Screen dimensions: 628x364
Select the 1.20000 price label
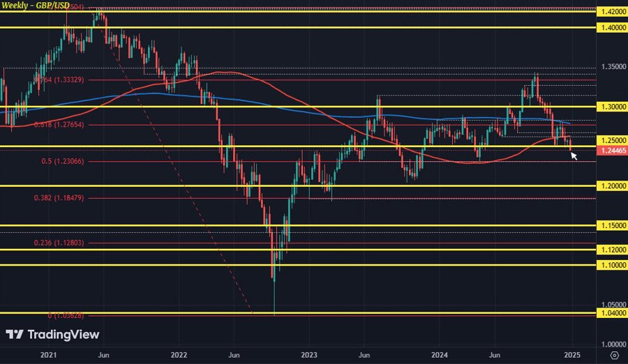(x=611, y=186)
